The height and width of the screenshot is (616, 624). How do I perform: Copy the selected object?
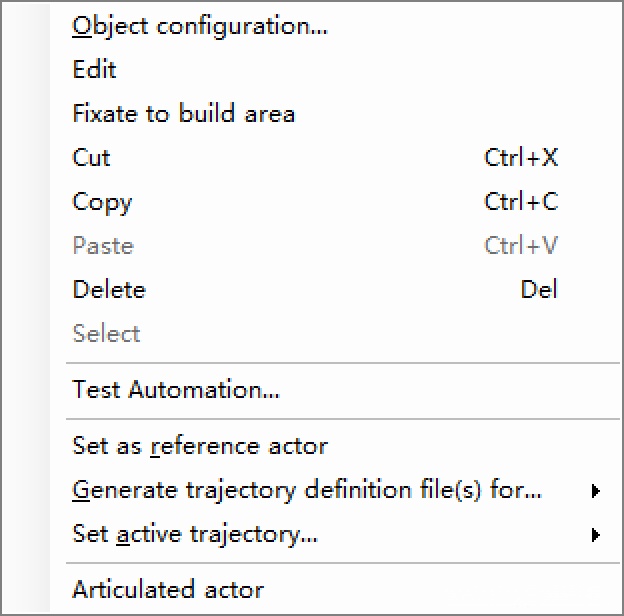tap(102, 202)
